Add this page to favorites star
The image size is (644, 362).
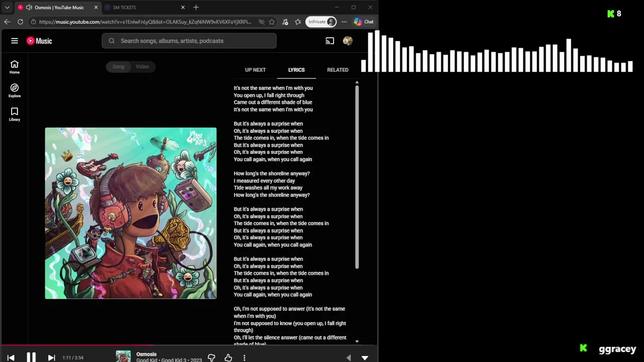pos(272,22)
